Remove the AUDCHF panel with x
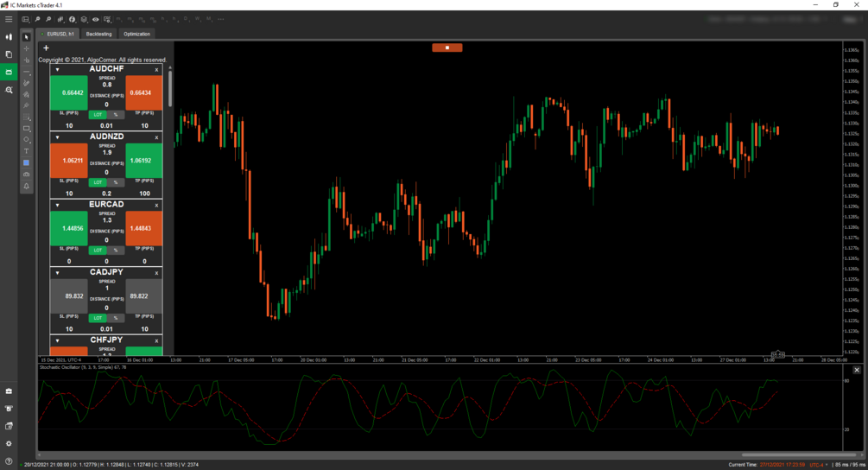This screenshot has width=868, height=470. tap(156, 70)
